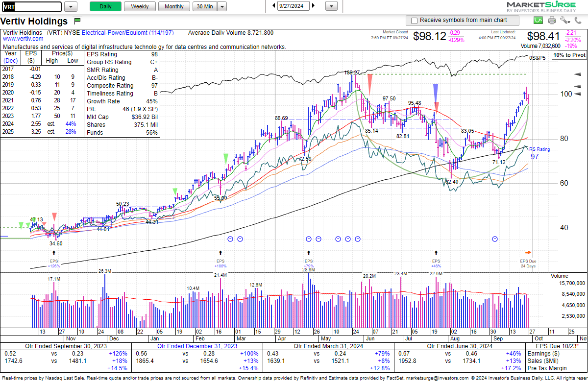Click the date field showing 9/27/2024
This screenshot has width=588, height=383.
point(293,6)
